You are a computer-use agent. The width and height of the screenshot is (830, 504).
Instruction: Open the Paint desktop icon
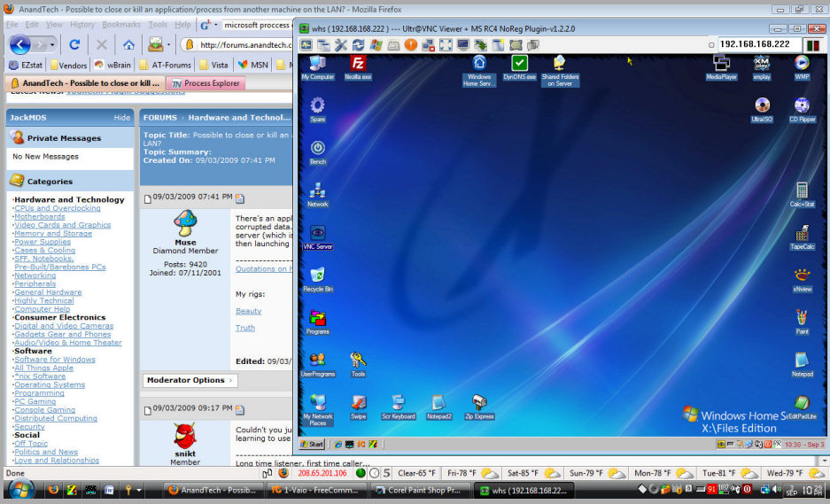pyautogui.click(x=802, y=322)
